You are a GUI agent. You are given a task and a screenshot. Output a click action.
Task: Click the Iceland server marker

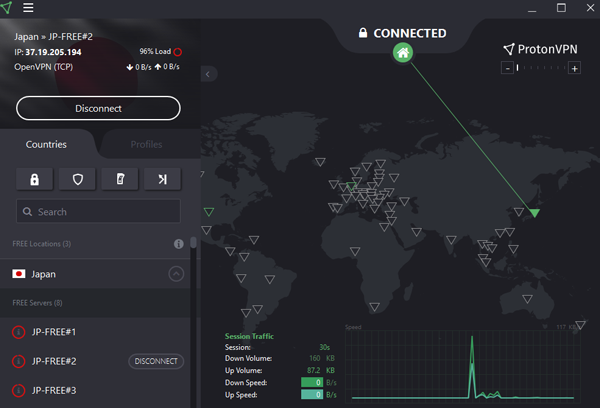[x=321, y=162]
